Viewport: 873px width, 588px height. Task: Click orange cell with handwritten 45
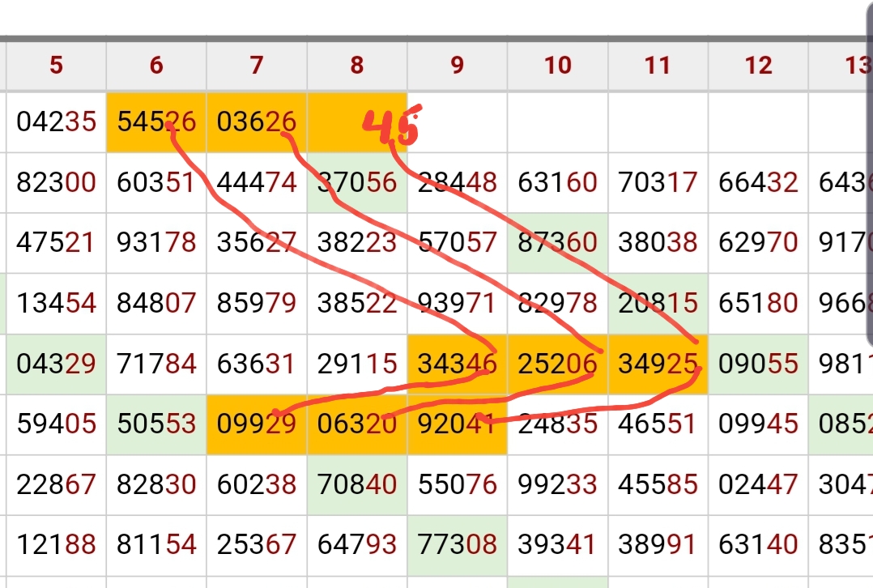click(x=357, y=121)
